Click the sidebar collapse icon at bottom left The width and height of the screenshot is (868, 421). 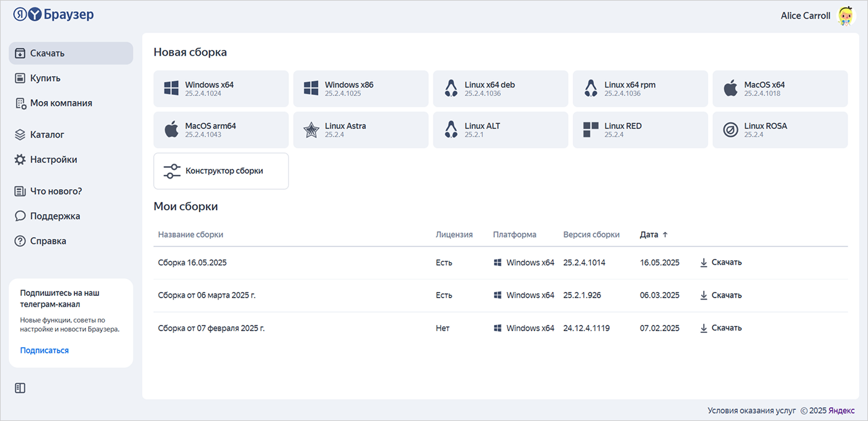20,388
